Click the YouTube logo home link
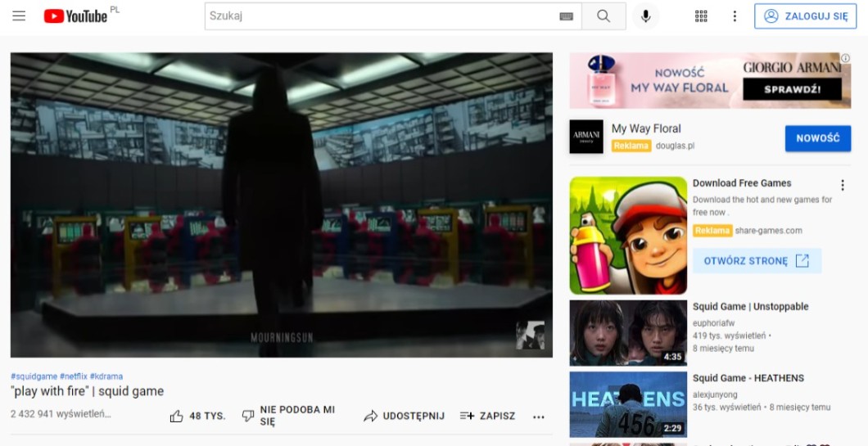Viewport: 868px width, 446px height. tap(75, 16)
